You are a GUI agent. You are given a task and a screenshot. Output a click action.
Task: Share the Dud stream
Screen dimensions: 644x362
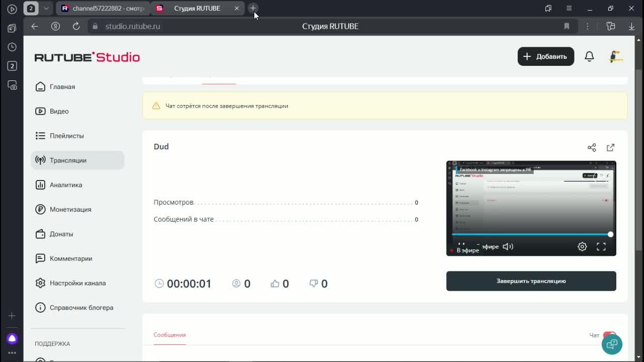pyautogui.click(x=592, y=147)
